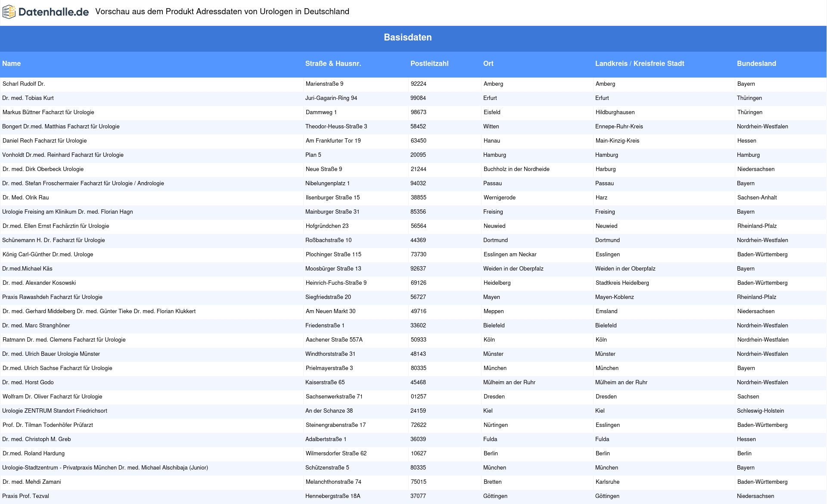The image size is (827, 504).
Task: Click Wolfram Dr. Oliver Facharzt entry
Action: click(x=53, y=397)
